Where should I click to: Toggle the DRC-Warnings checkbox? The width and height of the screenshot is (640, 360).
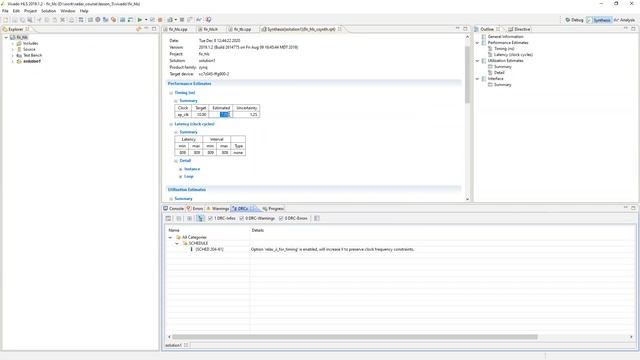(242, 218)
